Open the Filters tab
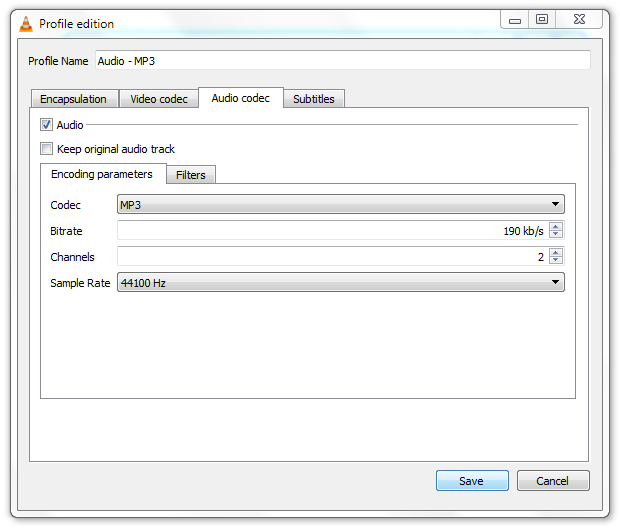Screen dimensions: 620x528 point(191,175)
